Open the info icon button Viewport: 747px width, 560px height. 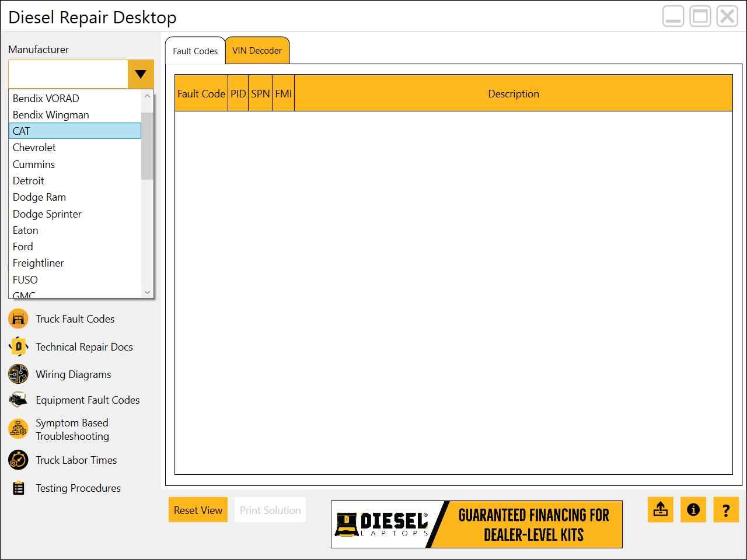click(693, 510)
